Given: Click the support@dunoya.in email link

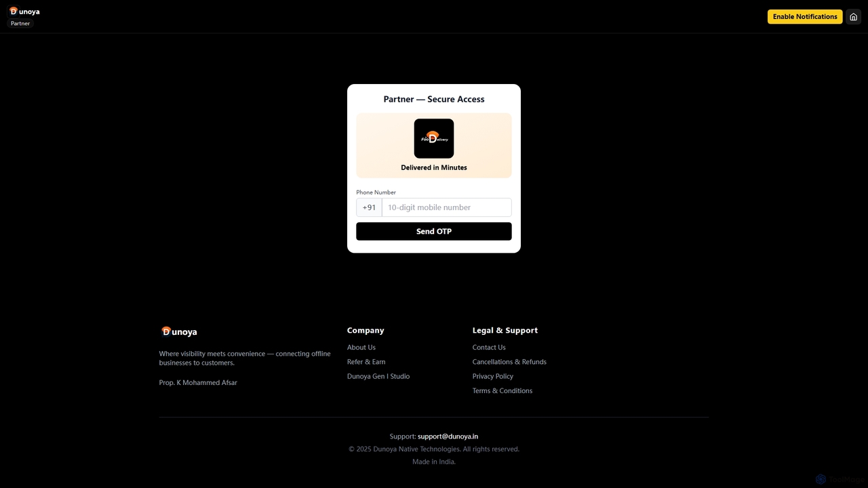Looking at the screenshot, I should coord(448,436).
